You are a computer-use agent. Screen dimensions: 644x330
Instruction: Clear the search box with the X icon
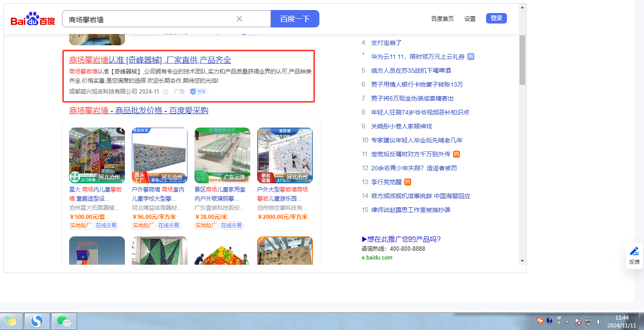click(x=239, y=19)
